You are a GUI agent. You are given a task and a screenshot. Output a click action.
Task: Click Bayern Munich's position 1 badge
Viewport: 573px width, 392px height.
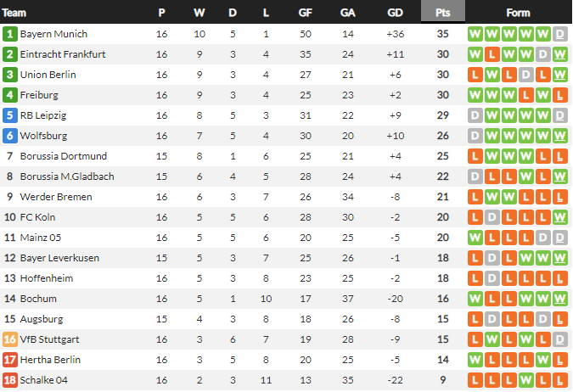(10, 34)
